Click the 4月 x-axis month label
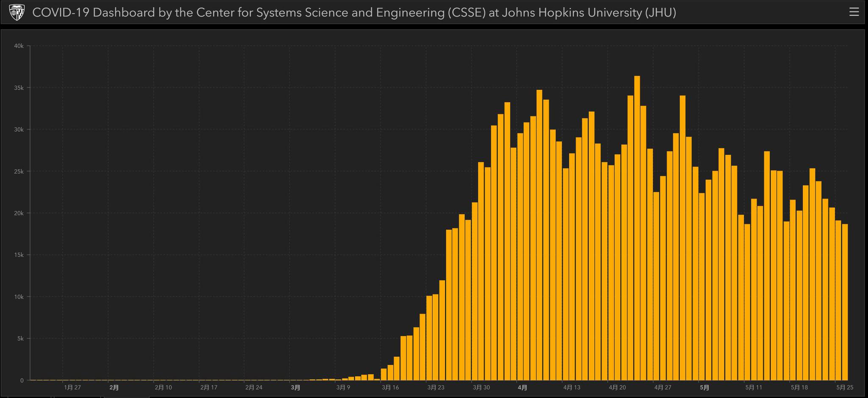Image resolution: width=868 pixels, height=398 pixels. point(523,387)
